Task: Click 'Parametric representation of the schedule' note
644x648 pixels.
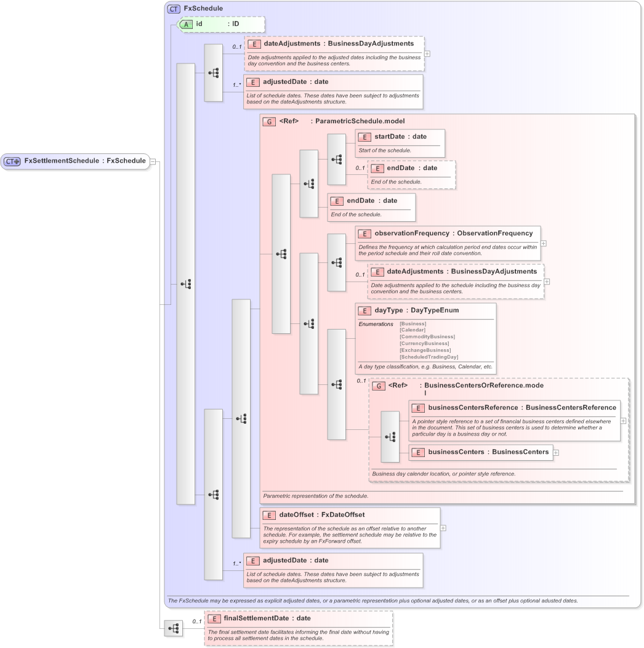Action: (x=316, y=496)
